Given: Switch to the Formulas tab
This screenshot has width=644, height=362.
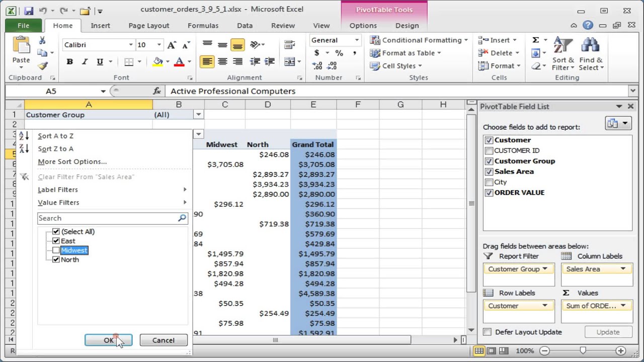Looking at the screenshot, I should pyautogui.click(x=203, y=26).
